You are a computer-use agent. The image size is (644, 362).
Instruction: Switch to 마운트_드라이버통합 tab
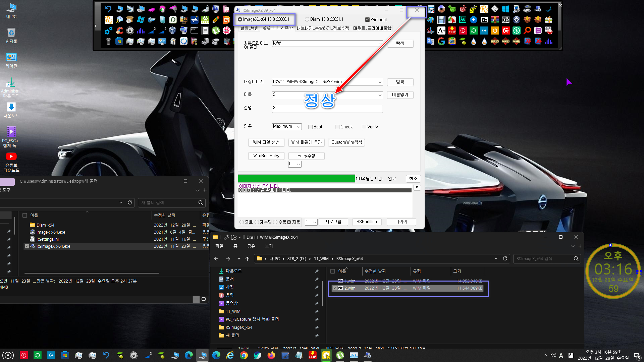pyautogui.click(x=372, y=28)
